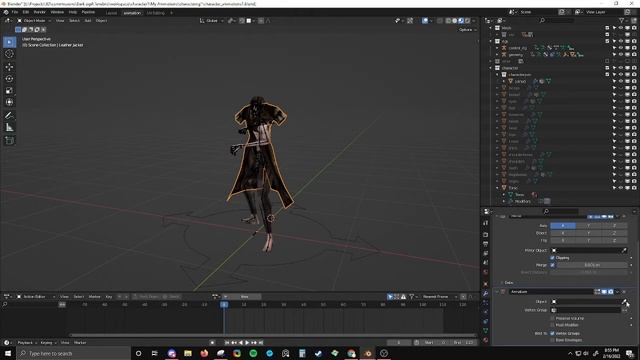Enable the Bone Envelopes checkbox
The height and width of the screenshot is (360, 640).
click(x=553, y=340)
